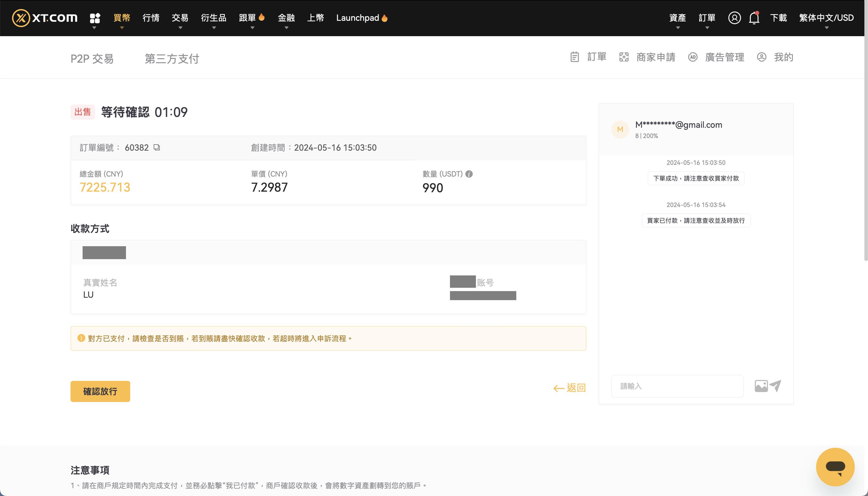Click the total amount 7225.713
This screenshot has height=496, width=868.
coord(105,187)
